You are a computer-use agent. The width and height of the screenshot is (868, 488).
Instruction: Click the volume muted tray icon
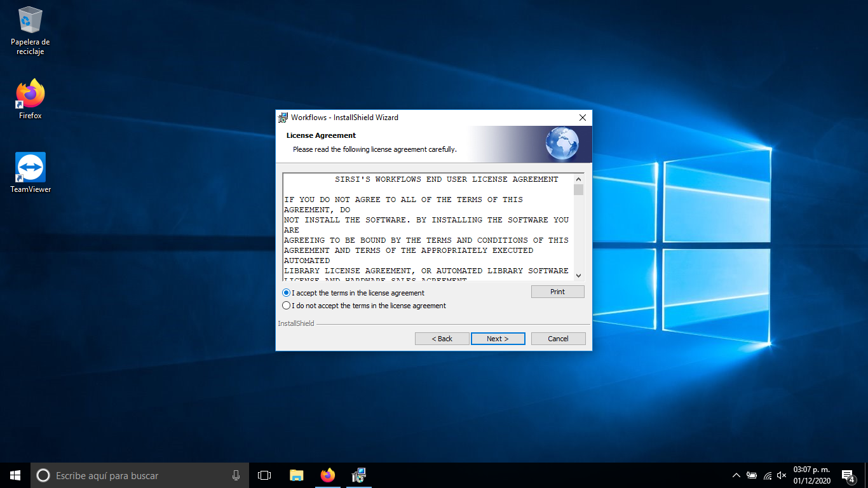pos(782,475)
